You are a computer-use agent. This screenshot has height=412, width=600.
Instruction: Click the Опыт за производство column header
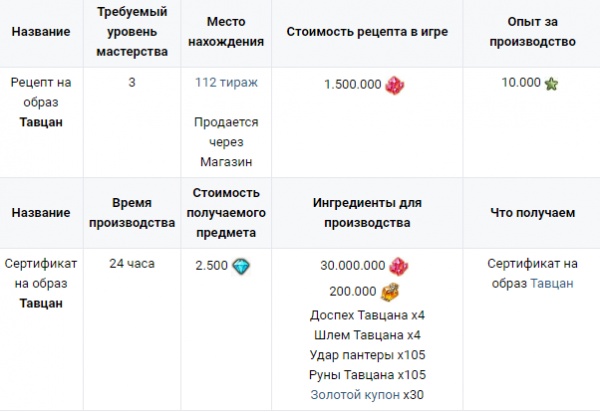coord(532,32)
